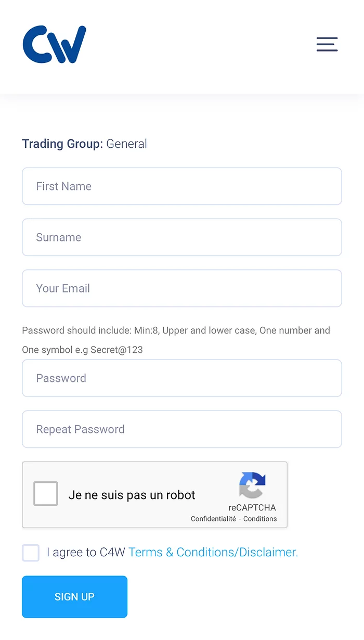The width and height of the screenshot is (364, 640).
Task: Click the password requirements hint text
Action: point(176,340)
